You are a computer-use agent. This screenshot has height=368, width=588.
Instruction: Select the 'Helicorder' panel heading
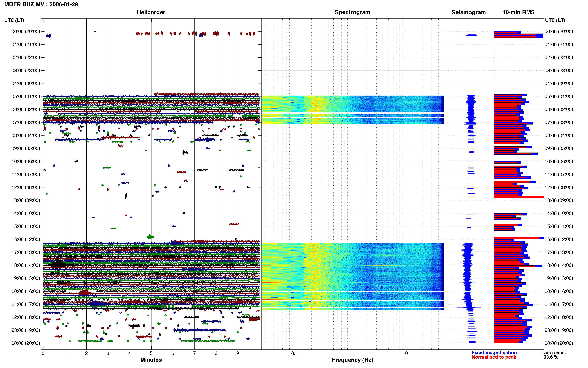pyautogui.click(x=151, y=12)
